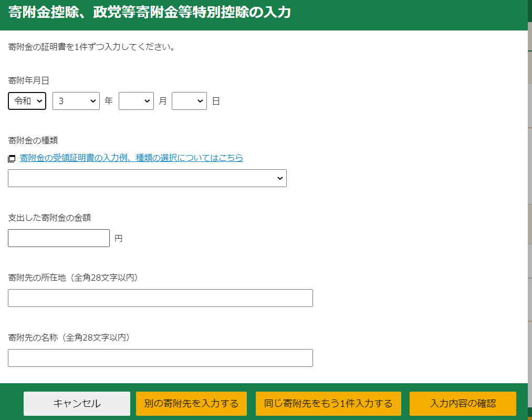This screenshot has height=420, width=532.
Task: Open the month (月) dropdown
Action: (x=136, y=101)
